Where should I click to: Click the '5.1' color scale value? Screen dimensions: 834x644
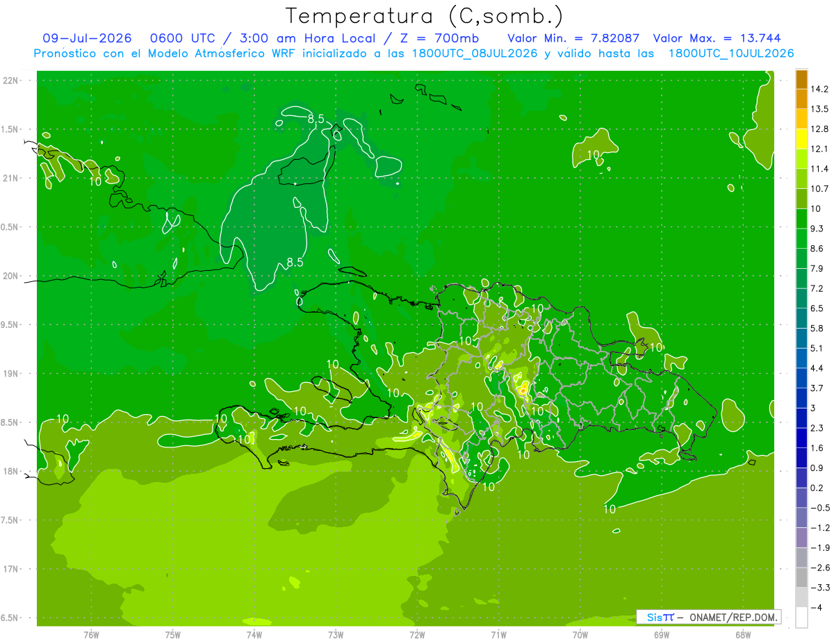pyautogui.click(x=817, y=349)
